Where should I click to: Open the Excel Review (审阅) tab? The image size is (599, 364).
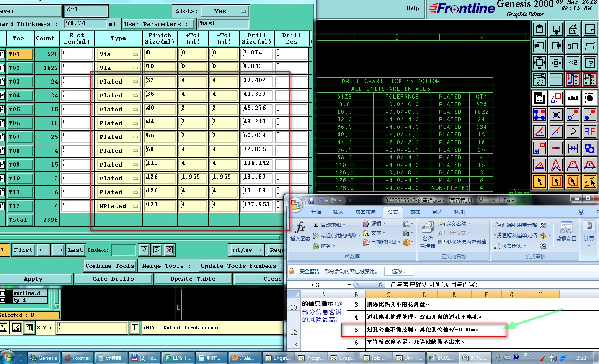pyautogui.click(x=437, y=212)
